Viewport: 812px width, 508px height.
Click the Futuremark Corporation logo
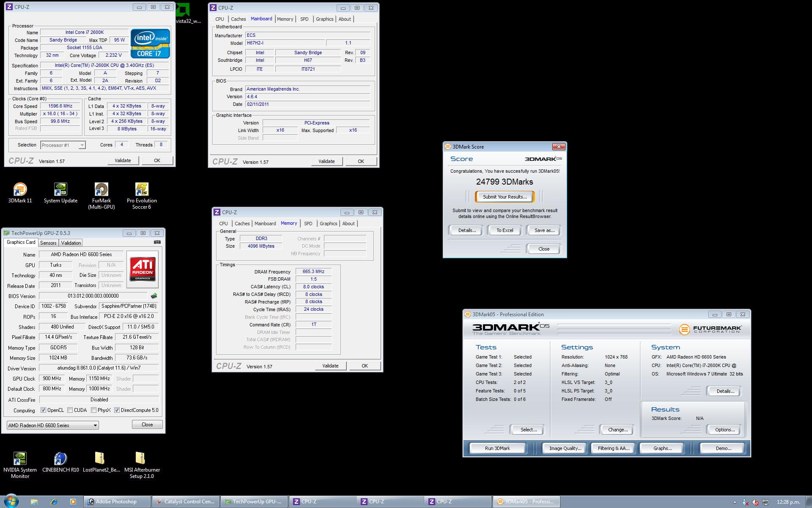coord(710,329)
